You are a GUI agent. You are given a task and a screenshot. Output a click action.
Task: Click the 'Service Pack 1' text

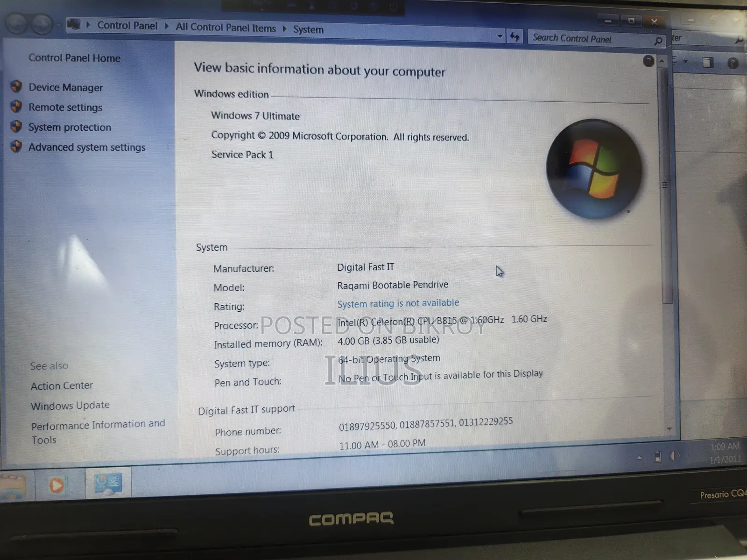click(242, 154)
